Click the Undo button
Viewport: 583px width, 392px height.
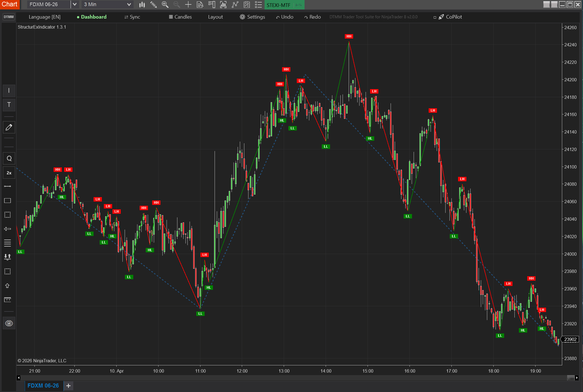[x=285, y=17]
